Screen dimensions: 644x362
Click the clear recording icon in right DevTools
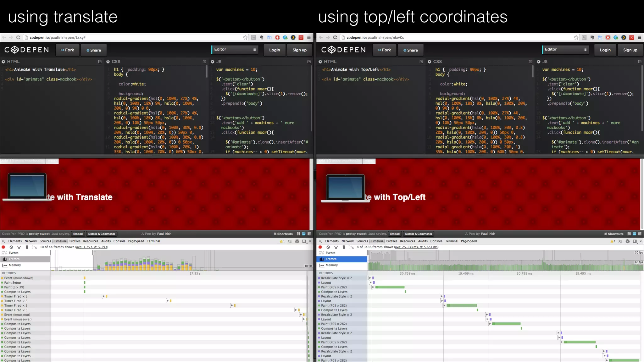[328, 247]
